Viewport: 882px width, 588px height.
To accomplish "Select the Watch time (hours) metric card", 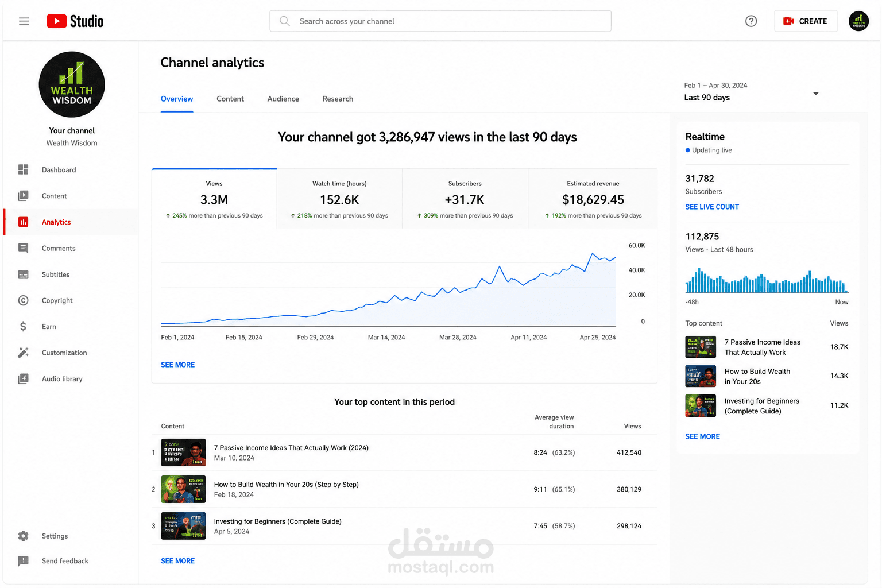I will [x=339, y=199].
